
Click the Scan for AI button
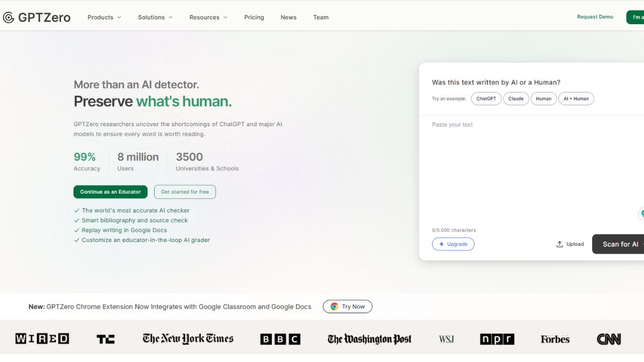(x=618, y=244)
